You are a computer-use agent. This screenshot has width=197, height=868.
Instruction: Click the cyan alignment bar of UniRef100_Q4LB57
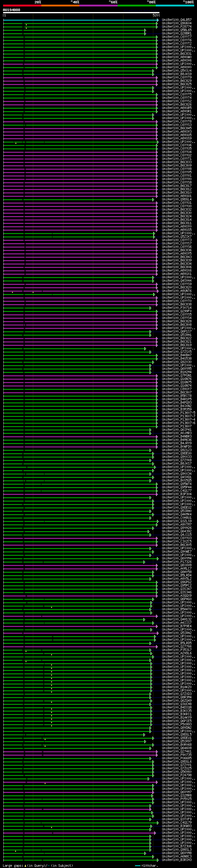click(x=80, y=20)
